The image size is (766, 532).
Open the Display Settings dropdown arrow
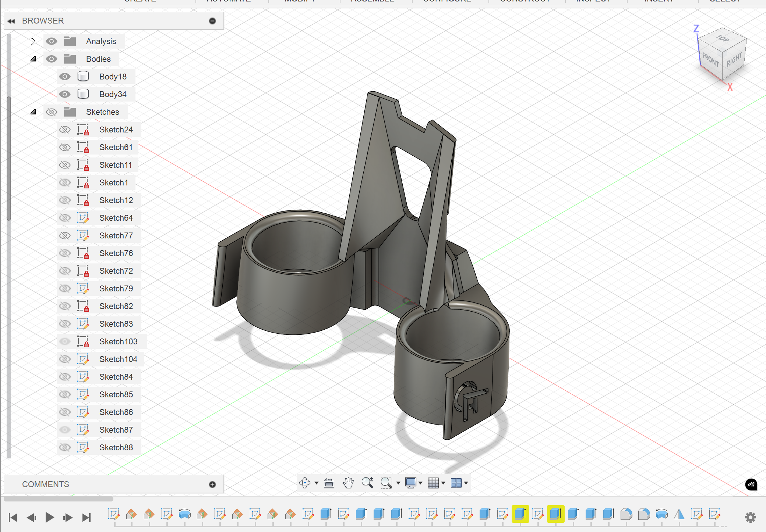pos(420,483)
